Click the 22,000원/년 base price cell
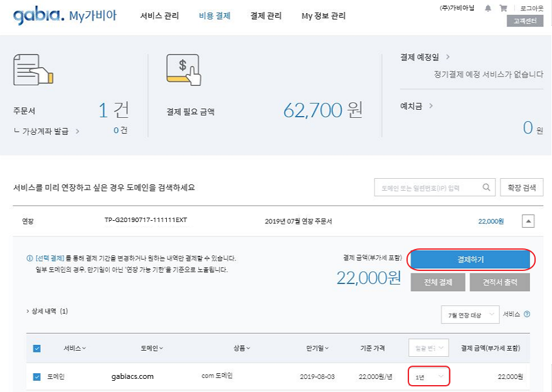Image resolution: width=552 pixels, height=392 pixels. coord(375,376)
